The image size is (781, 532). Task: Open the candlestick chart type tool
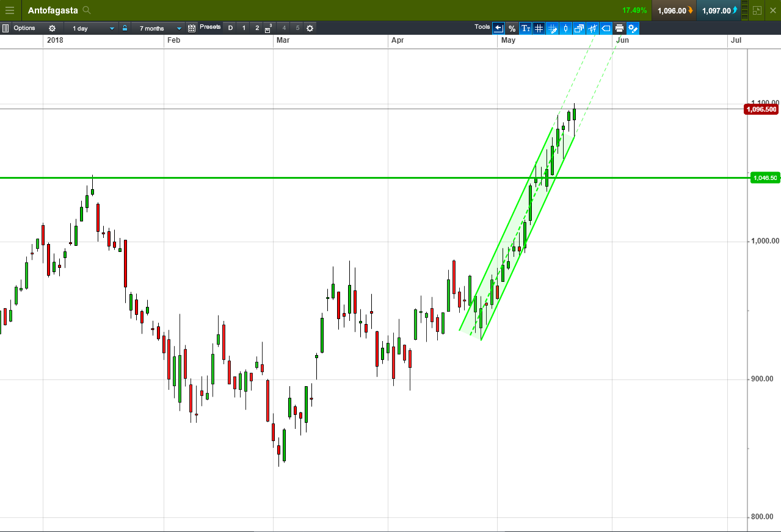[565, 28]
